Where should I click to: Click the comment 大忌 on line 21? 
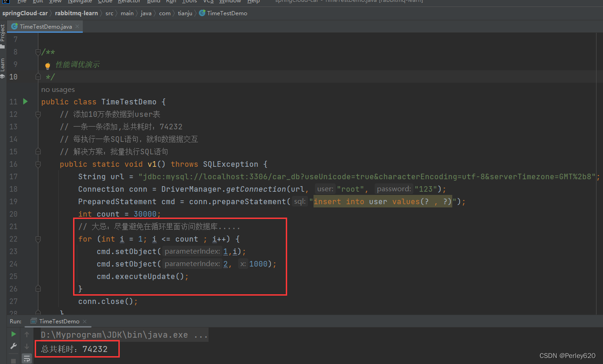pyautogui.click(x=159, y=226)
